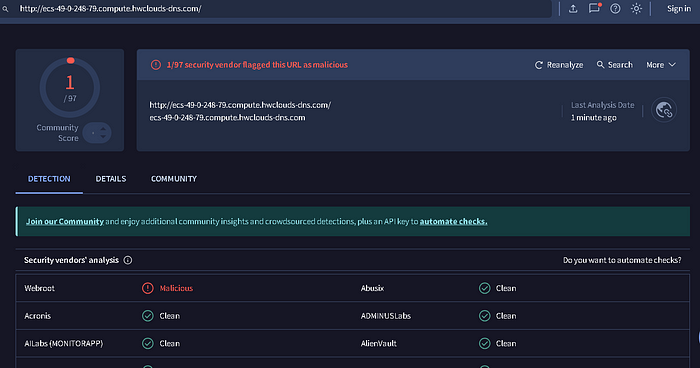Click the Sign in button
This screenshot has width=700, height=368.
[679, 8]
